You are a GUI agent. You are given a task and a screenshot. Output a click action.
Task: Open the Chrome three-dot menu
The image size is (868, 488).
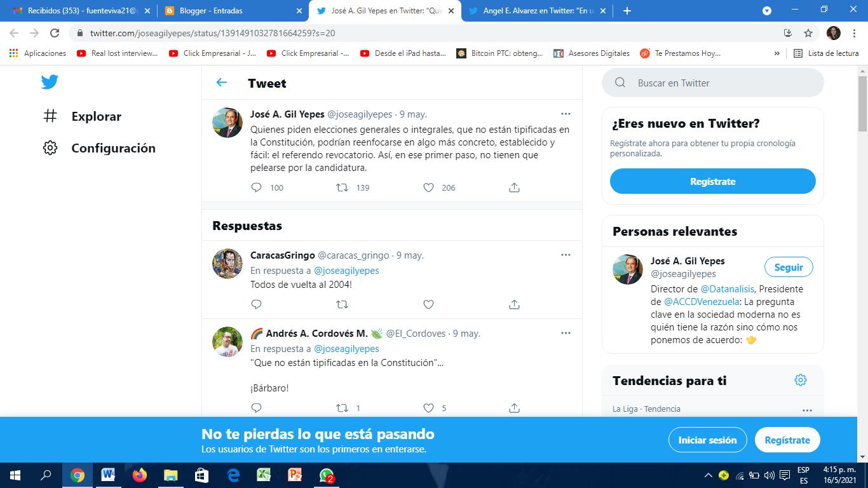(854, 33)
